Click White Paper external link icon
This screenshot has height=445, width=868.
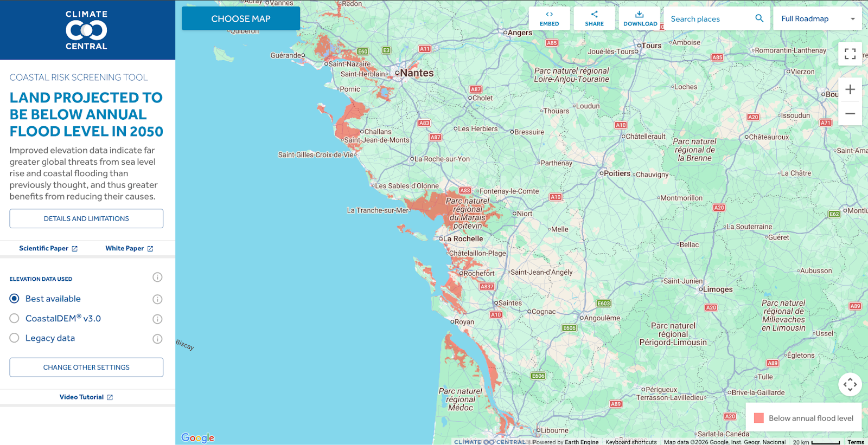pyautogui.click(x=150, y=249)
